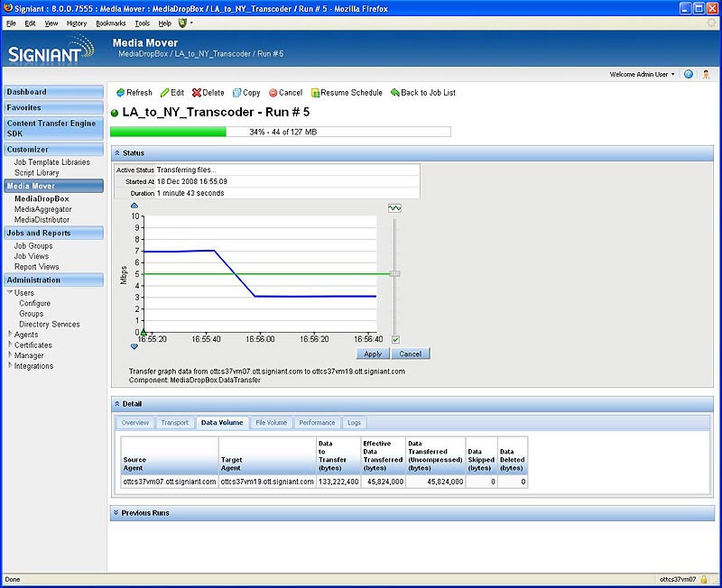Click the Resume Schedule calendar icon
Image resolution: width=722 pixels, height=588 pixels.
[315, 93]
